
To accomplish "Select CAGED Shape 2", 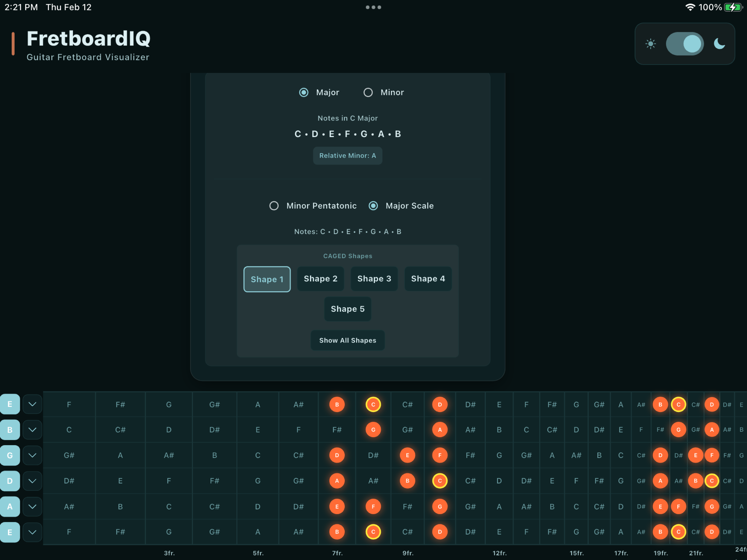I will [x=320, y=279].
